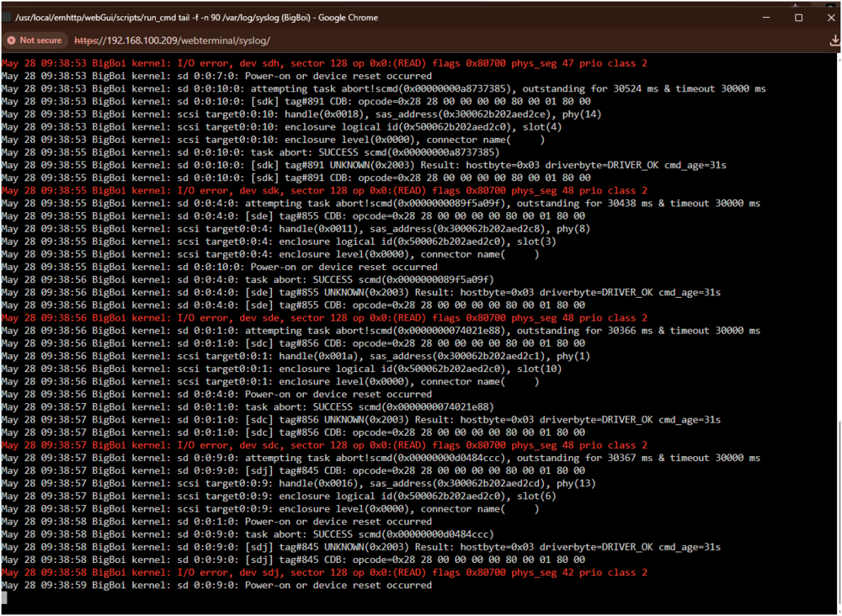Screen dimensions: 842x616
Task: Click the 'target0:0:1: enclosure level(0x0000)' line
Action: point(270,381)
